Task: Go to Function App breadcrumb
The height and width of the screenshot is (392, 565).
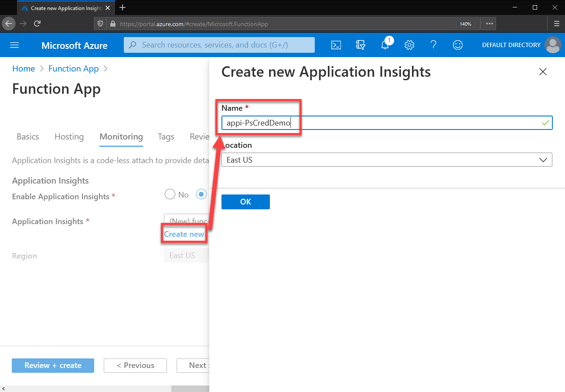Action: (74, 68)
